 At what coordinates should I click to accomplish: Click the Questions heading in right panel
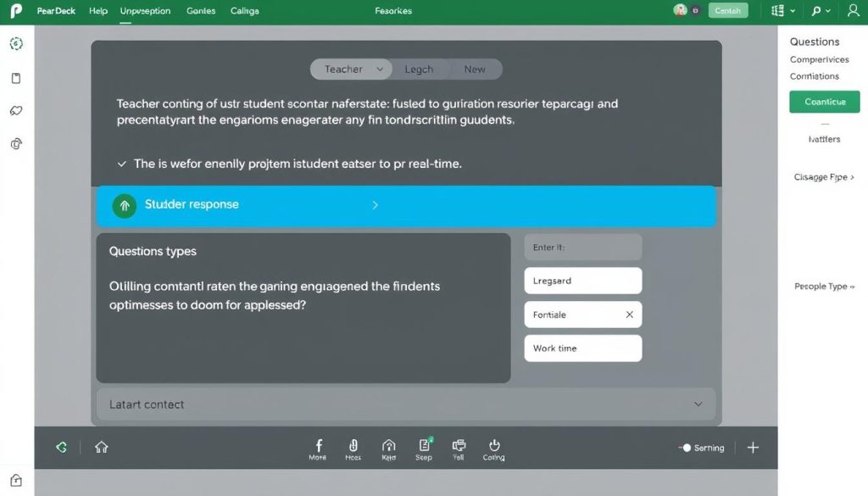coord(815,42)
